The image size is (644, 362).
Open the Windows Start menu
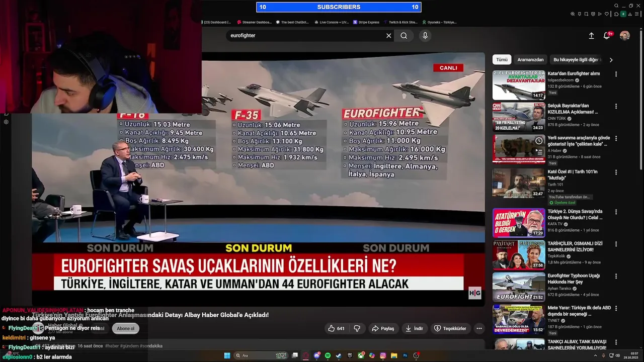[227, 355]
